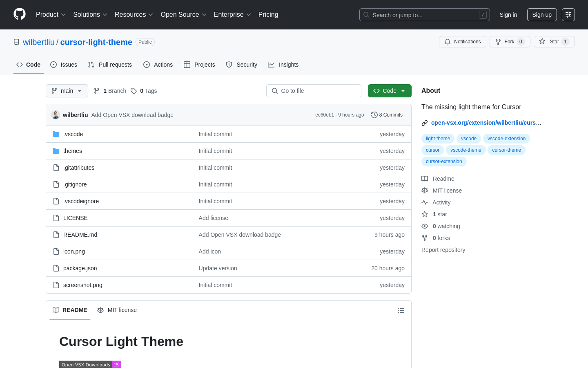Expand the Open Source menu
Screen dimensions: 588x368
[184, 15]
